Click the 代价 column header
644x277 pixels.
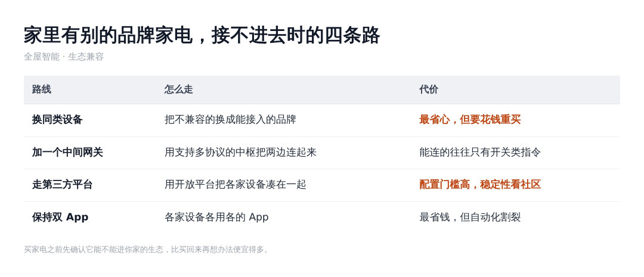click(429, 89)
